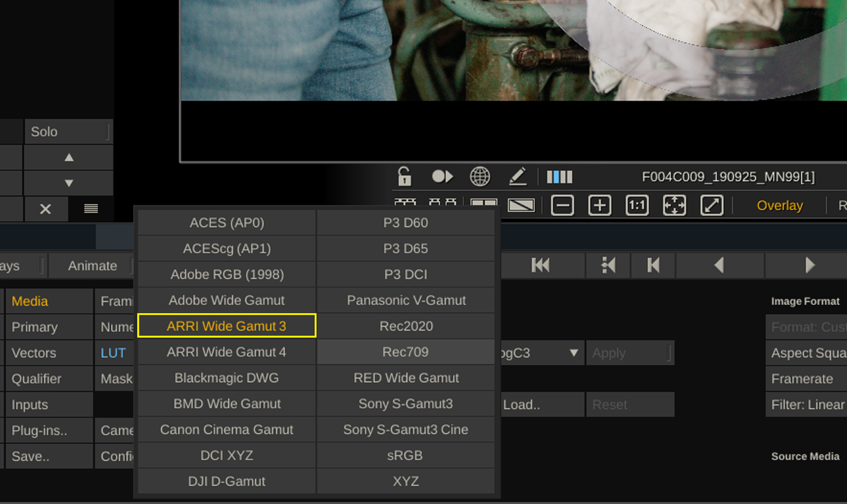847x504 pixels.
Task: Click the Save.. button
Action: [x=49, y=456]
